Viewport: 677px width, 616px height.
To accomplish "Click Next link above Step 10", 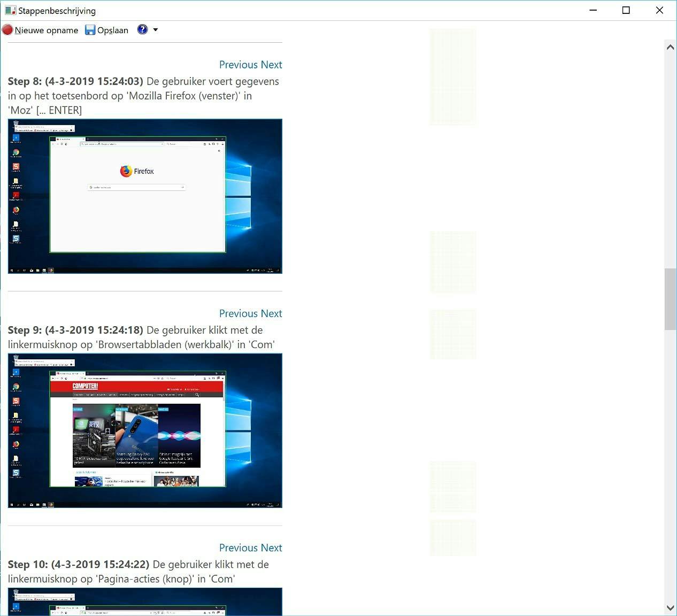I will [x=272, y=548].
